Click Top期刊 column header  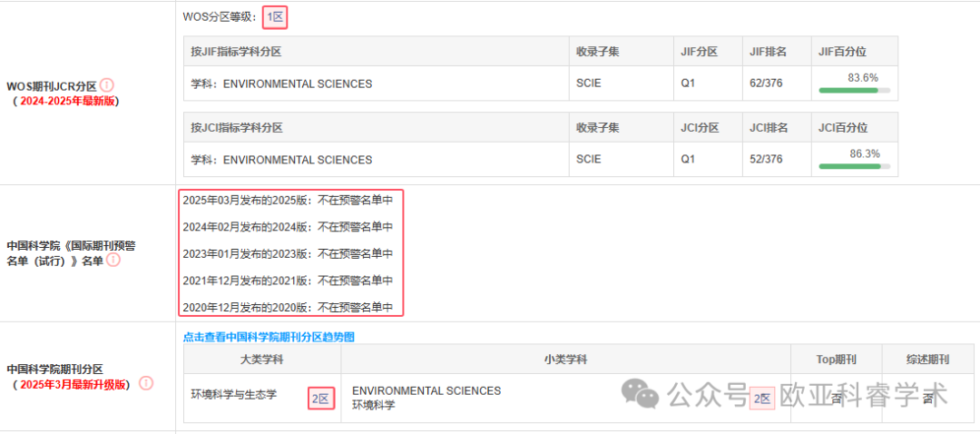click(x=837, y=359)
